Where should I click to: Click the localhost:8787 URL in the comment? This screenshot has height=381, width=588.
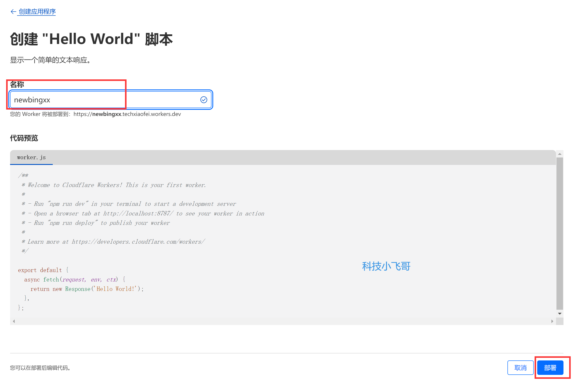pos(138,213)
